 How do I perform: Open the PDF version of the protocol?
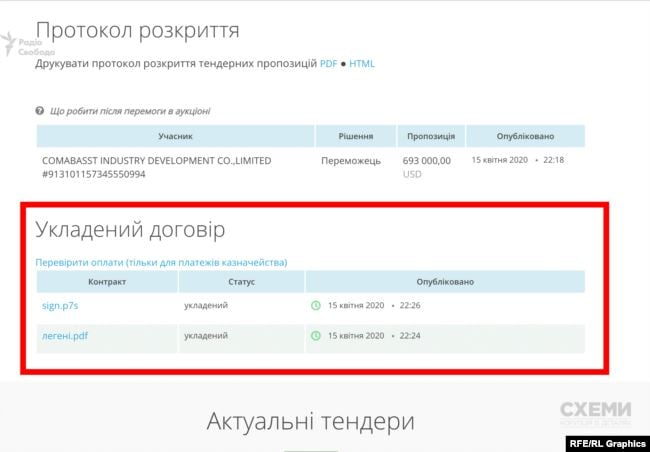(328, 64)
